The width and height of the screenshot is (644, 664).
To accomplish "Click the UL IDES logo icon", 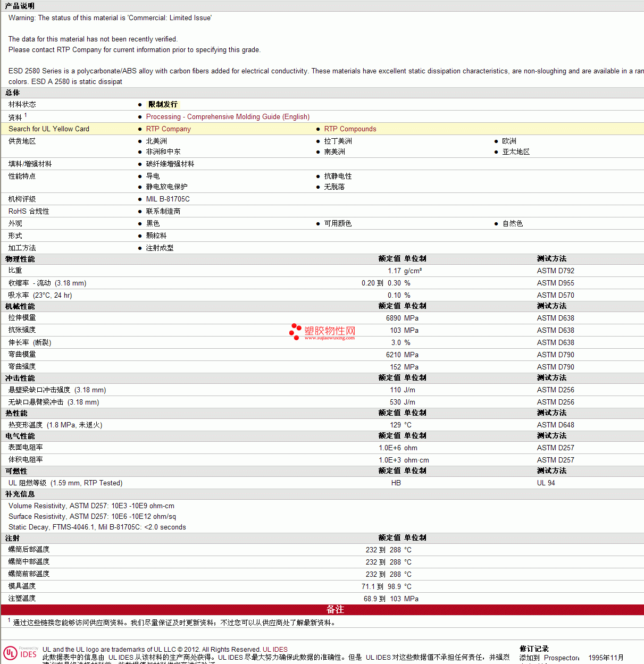I will click(21, 653).
